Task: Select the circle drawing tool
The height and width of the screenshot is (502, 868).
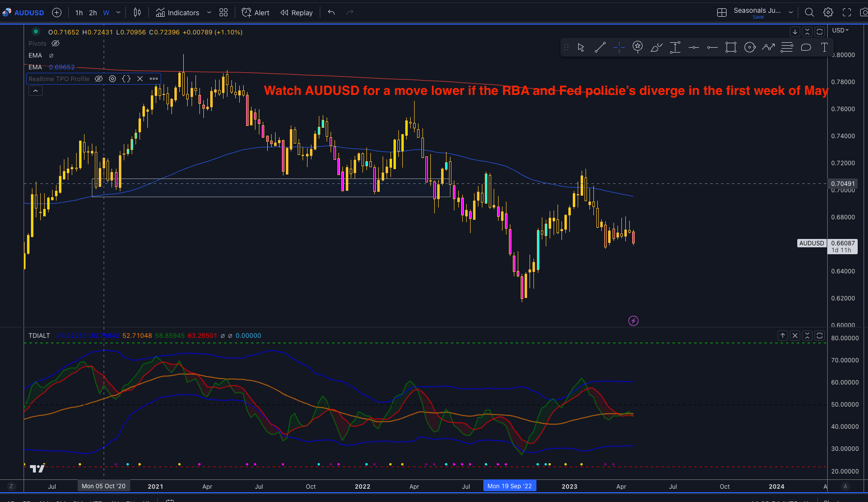Action: coord(750,47)
